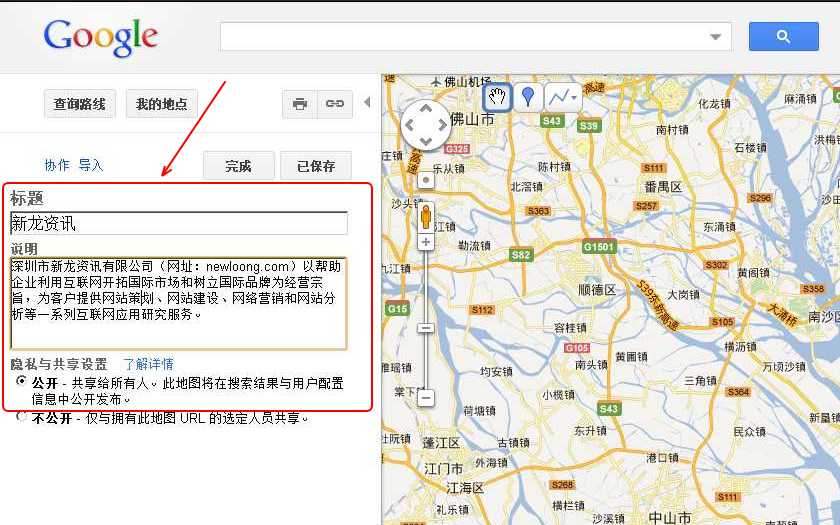Click the 已保存 saved button
Viewport: 840px width, 525px height.
tap(316, 166)
